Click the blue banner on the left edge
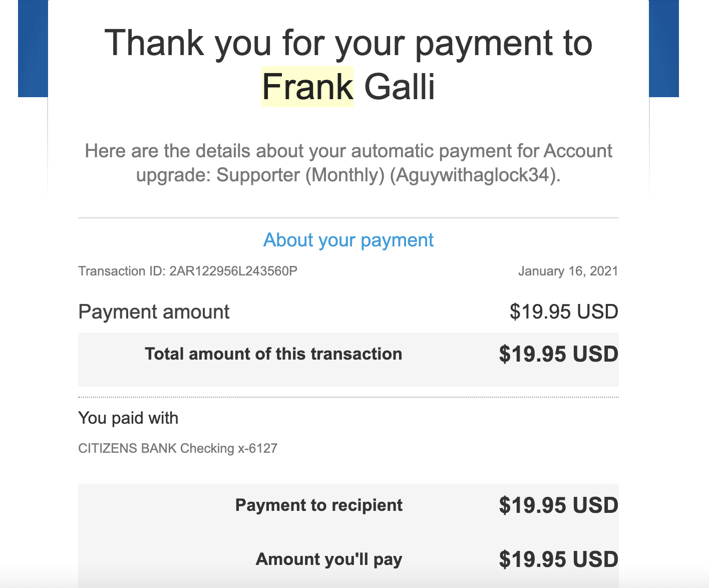Image resolution: width=709 pixels, height=588 pixels. click(33, 49)
